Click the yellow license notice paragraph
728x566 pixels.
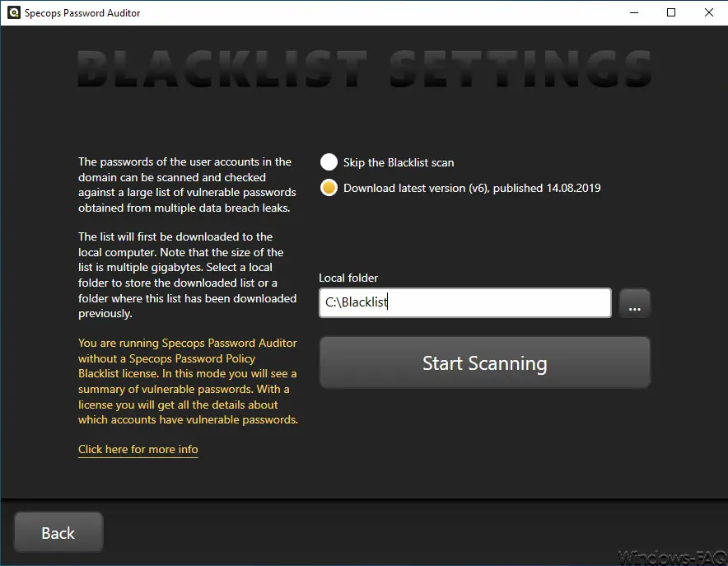pos(188,381)
